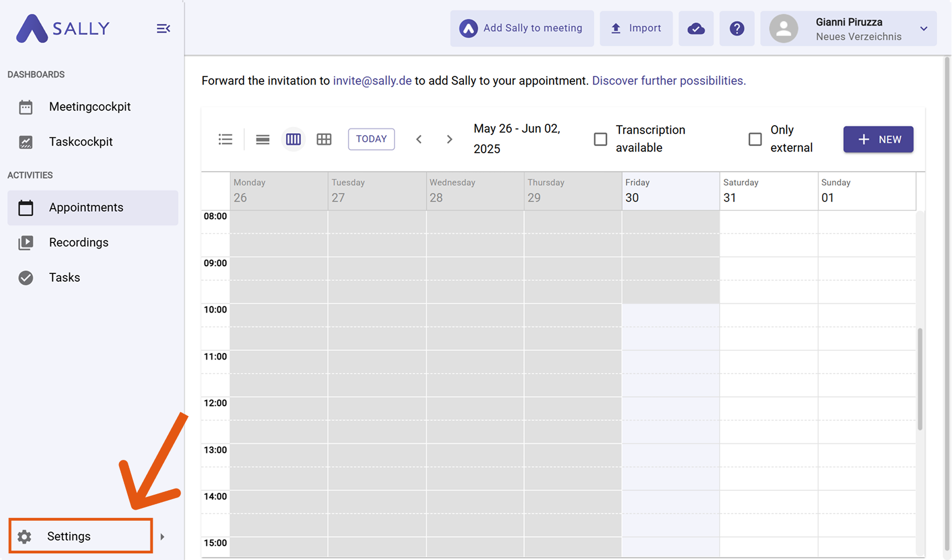
Task: Click the Taskcockpit chart icon
Action: (x=25, y=142)
